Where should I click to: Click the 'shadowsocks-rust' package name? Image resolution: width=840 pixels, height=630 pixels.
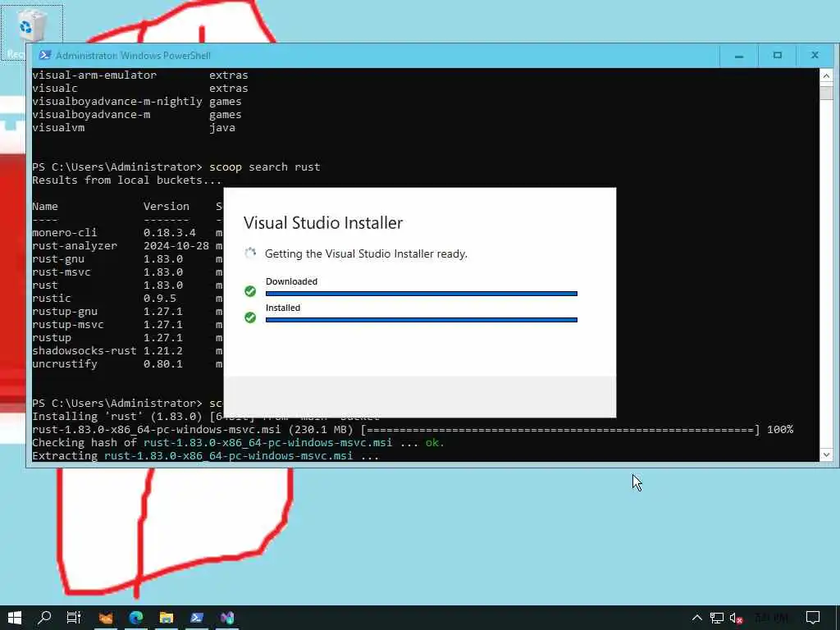[84, 351]
